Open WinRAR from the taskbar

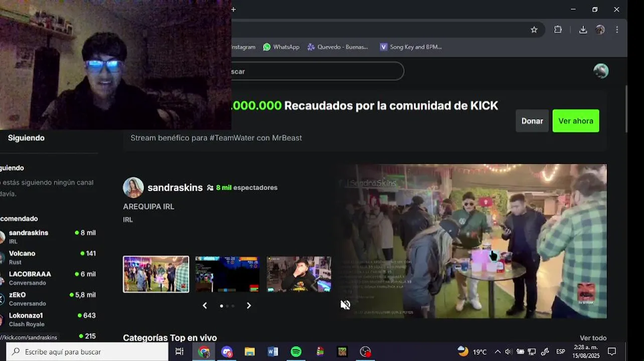[319, 351]
